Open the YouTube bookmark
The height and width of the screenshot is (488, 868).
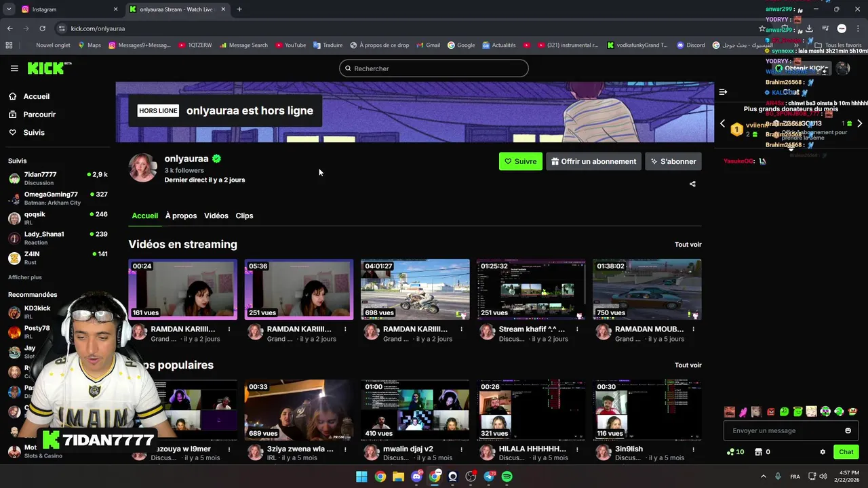click(x=291, y=45)
